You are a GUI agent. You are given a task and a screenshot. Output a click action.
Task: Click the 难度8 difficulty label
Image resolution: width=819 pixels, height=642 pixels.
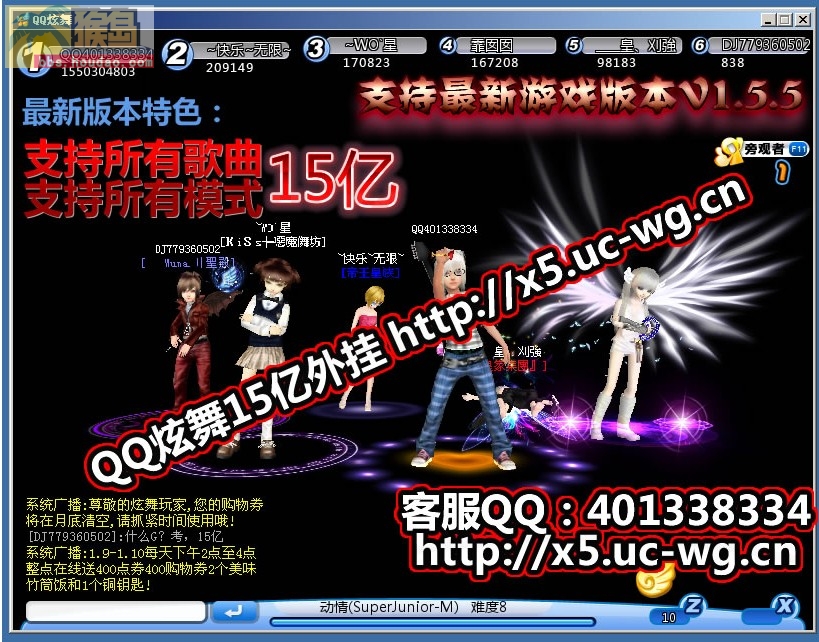[488, 607]
